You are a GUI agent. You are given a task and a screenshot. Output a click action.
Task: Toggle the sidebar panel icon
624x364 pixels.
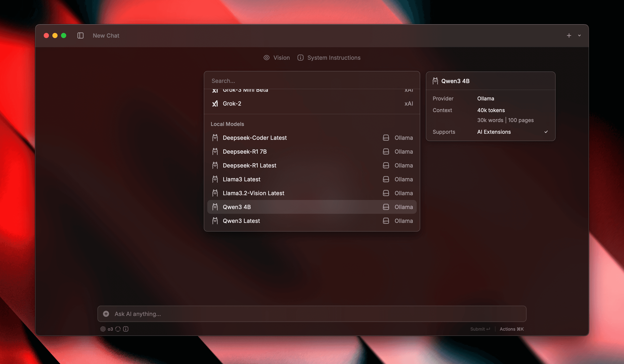[x=80, y=36]
